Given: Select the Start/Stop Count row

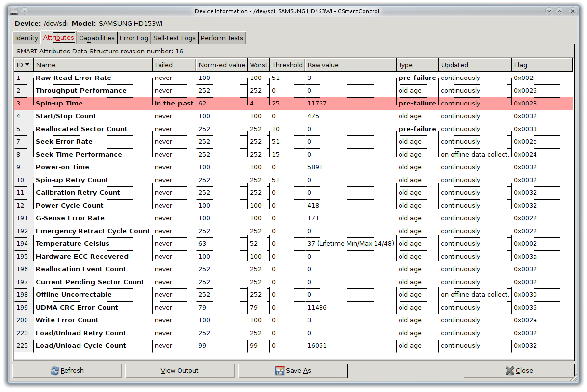Looking at the screenshot, I should (x=293, y=116).
